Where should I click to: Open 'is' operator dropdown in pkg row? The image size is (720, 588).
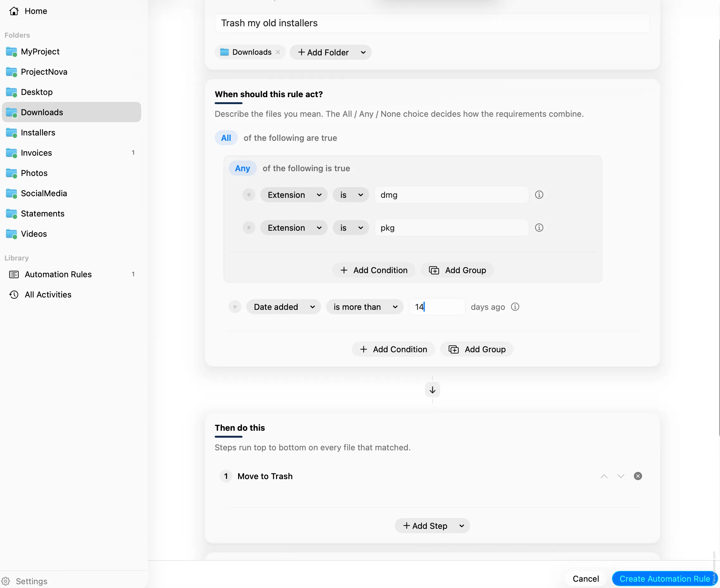[x=351, y=228]
